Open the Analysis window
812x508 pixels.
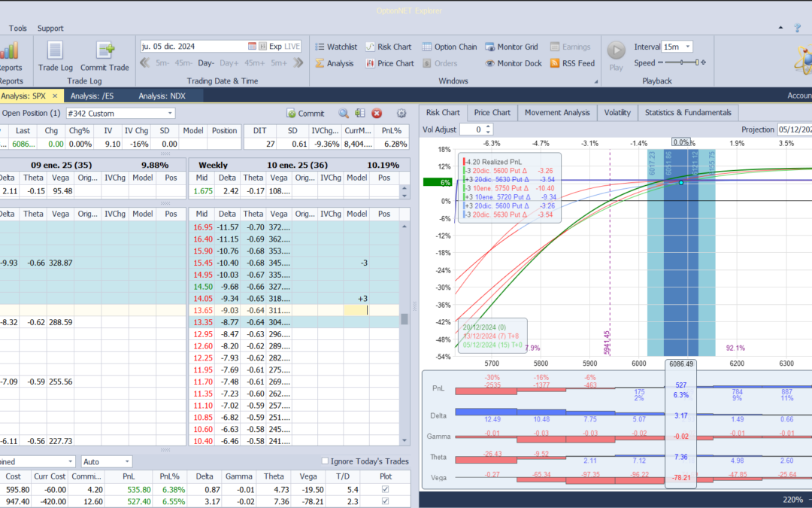pos(334,63)
